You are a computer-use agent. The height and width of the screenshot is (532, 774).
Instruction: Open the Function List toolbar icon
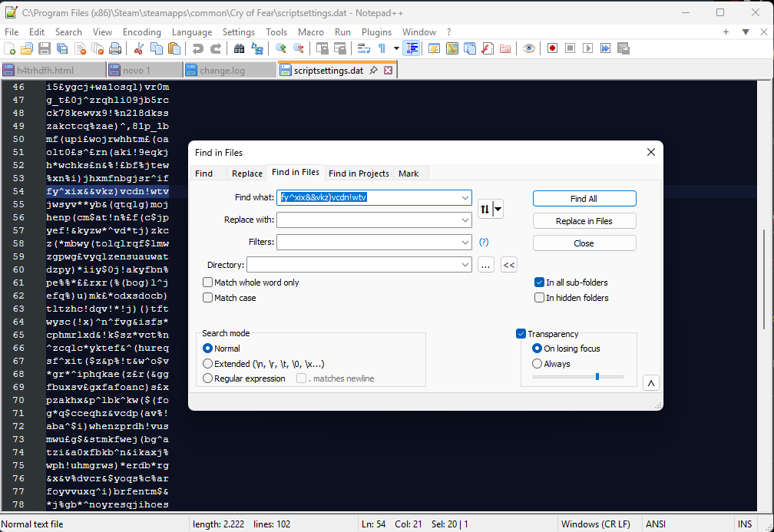(488, 48)
